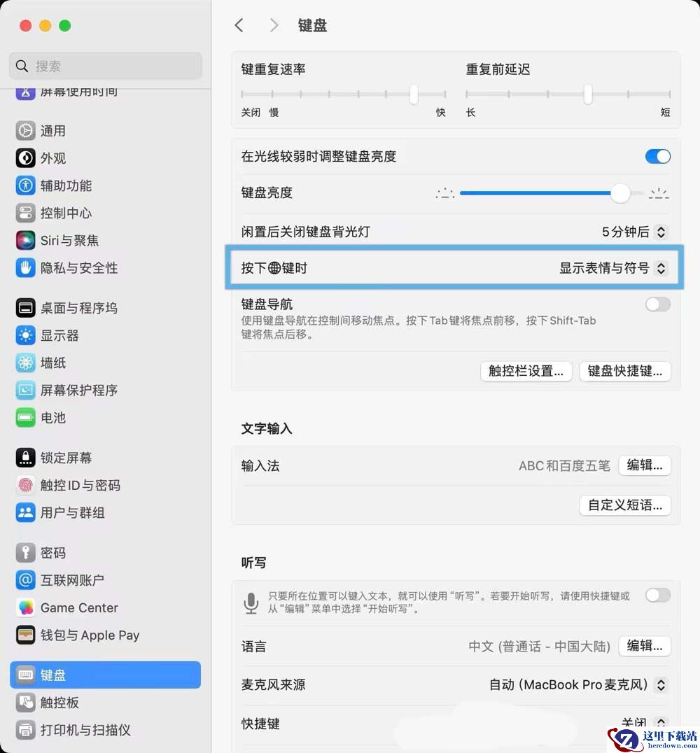Open 触控栏设置... button

pyautogui.click(x=526, y=371)
